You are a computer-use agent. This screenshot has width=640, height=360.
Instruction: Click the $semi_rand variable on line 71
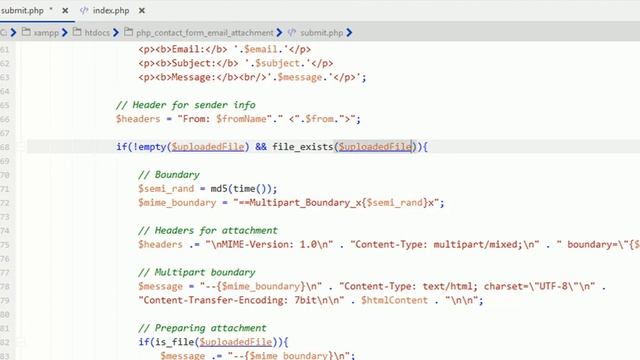click(166, 189)
